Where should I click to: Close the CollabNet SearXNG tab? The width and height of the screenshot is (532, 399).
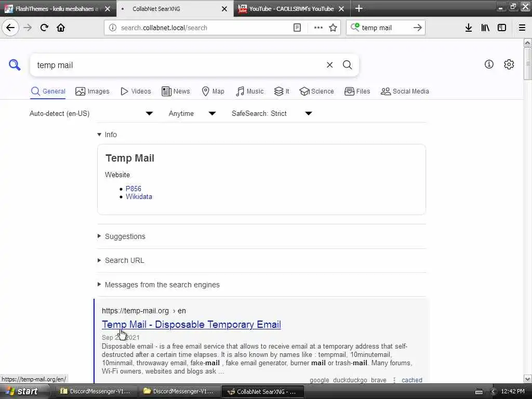[x=224, y=9]
